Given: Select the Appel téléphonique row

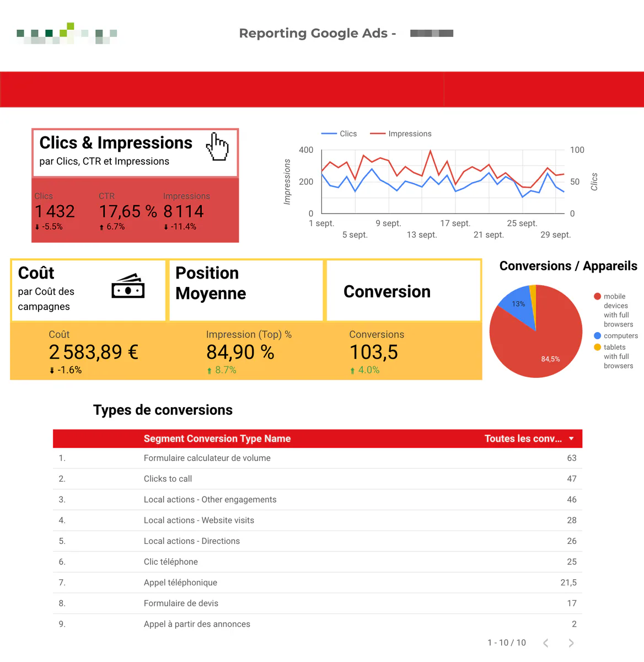Looking at the screenshot, I should (x=318, y=583).
